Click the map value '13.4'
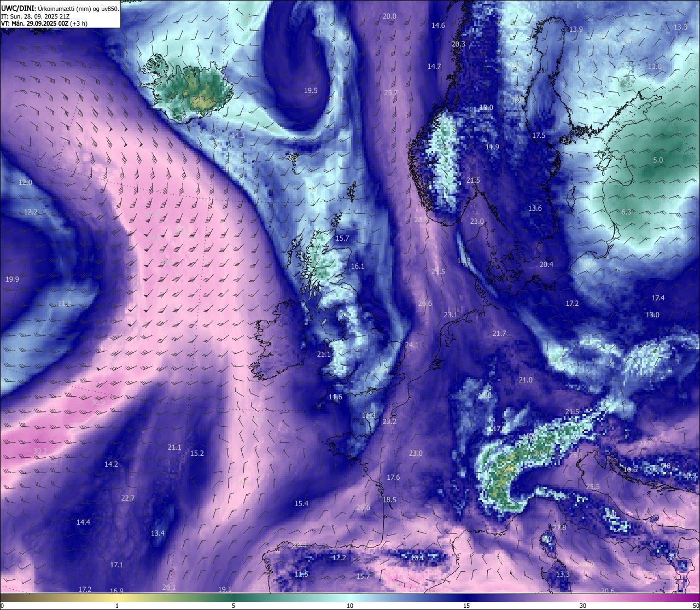The width and height of the screenshot is (700, 610). tap(157, 533)
